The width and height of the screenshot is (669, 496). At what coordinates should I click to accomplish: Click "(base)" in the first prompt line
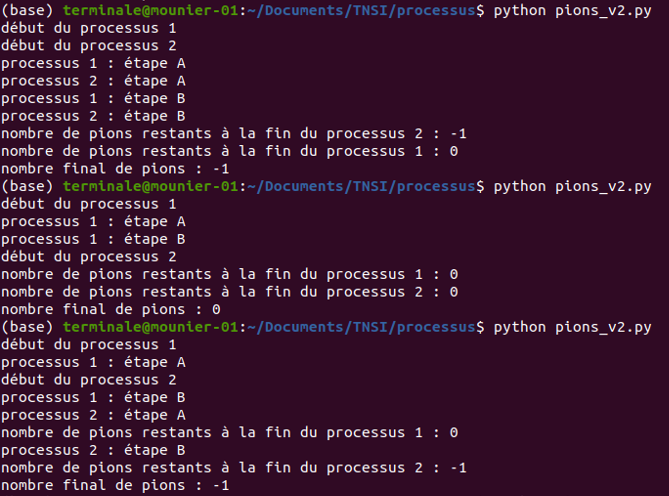(24, 10)
